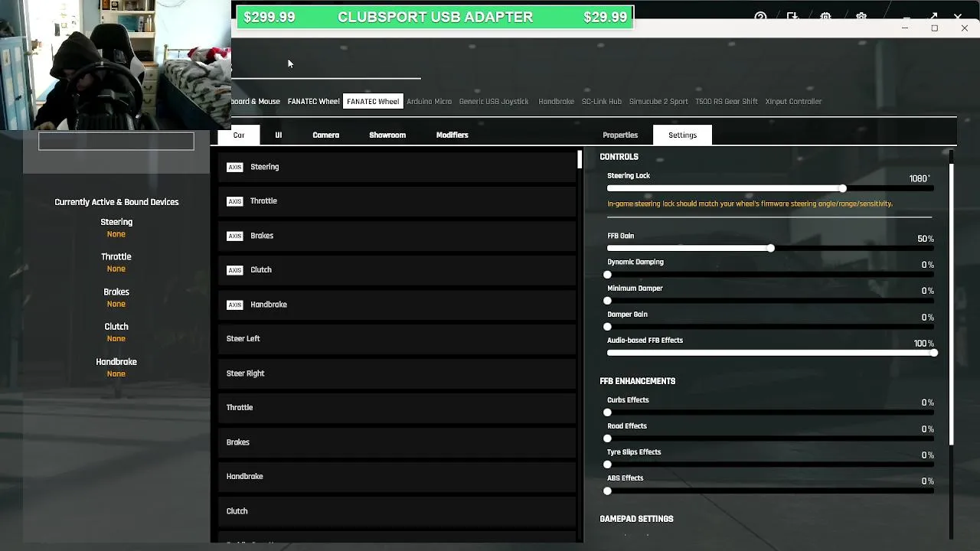Select the non-highlighted FANATEC Wheel device

coord(313,101)
